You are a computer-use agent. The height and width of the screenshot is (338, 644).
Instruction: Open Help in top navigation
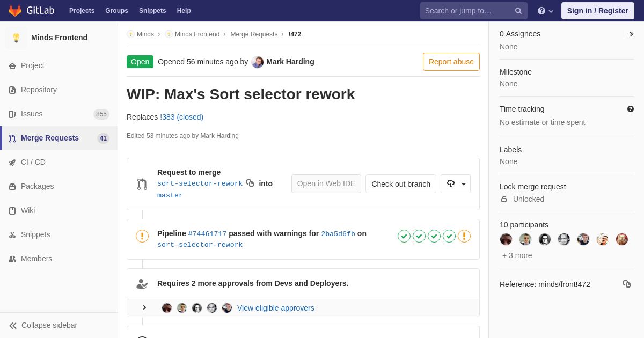click(x=184, y=11)
